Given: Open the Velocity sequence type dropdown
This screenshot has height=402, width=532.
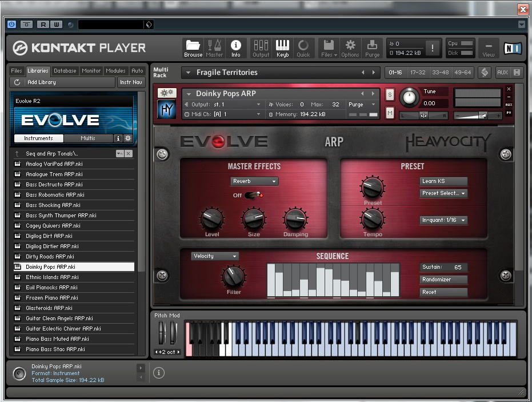Looking at the screenshot, I should click(x=215, y=256).
